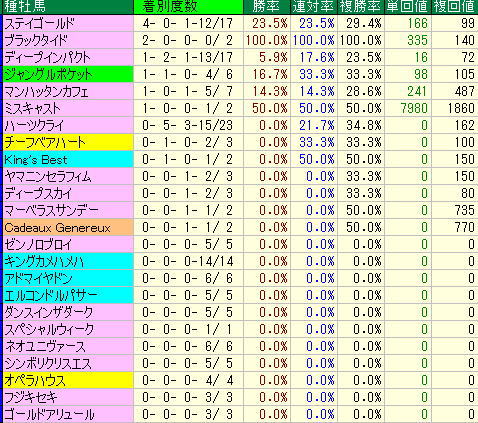Click ステイゴールド 複勝率 29.4%
Screen dimensions: 478x423
point(364,24)
